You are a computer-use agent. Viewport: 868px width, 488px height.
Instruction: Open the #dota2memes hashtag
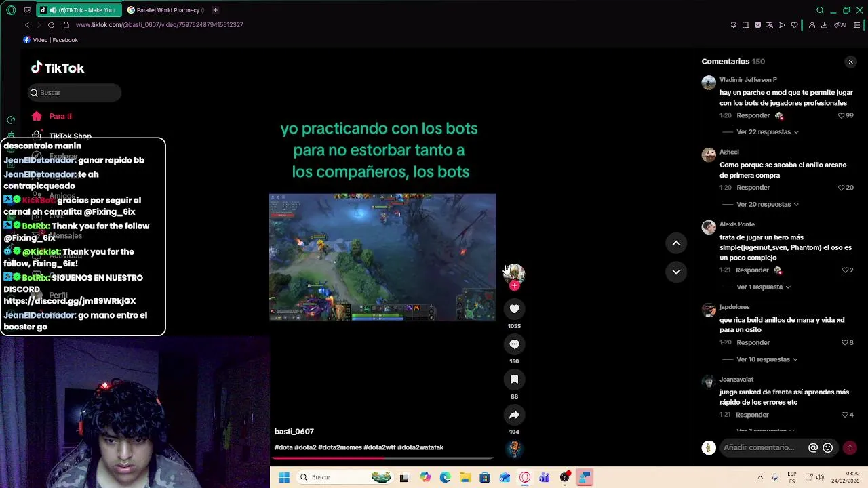tap(340, 447)
